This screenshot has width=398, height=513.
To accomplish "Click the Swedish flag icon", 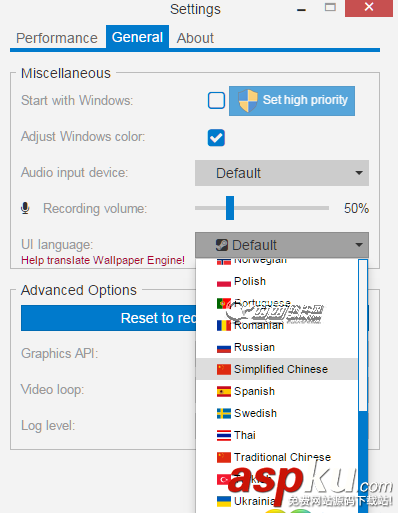I will 224,413.
